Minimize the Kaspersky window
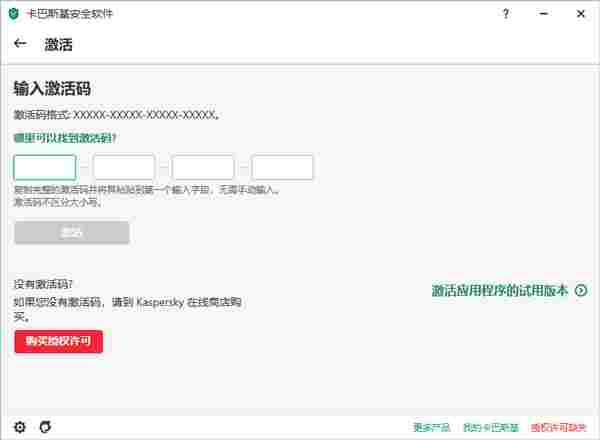 pyautogui.click(x=543, y=14)
